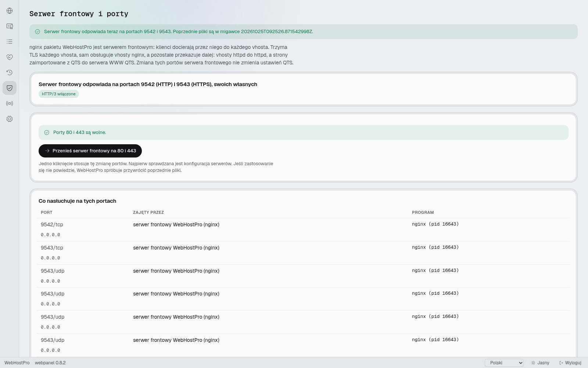Click the 'Serwer frontowy i porty' page heading

click(x=79, y=14)
